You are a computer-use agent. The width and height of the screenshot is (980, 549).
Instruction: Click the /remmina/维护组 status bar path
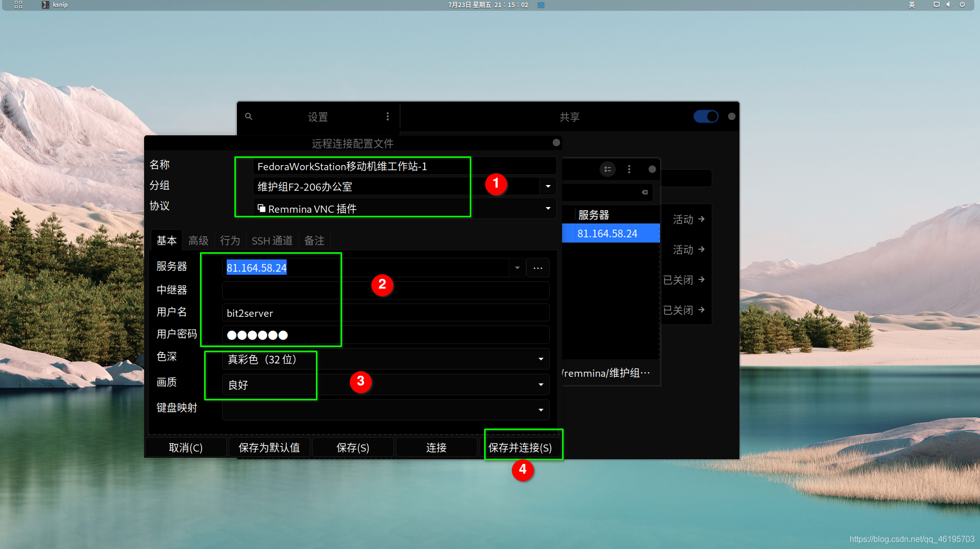pos(607,373)
